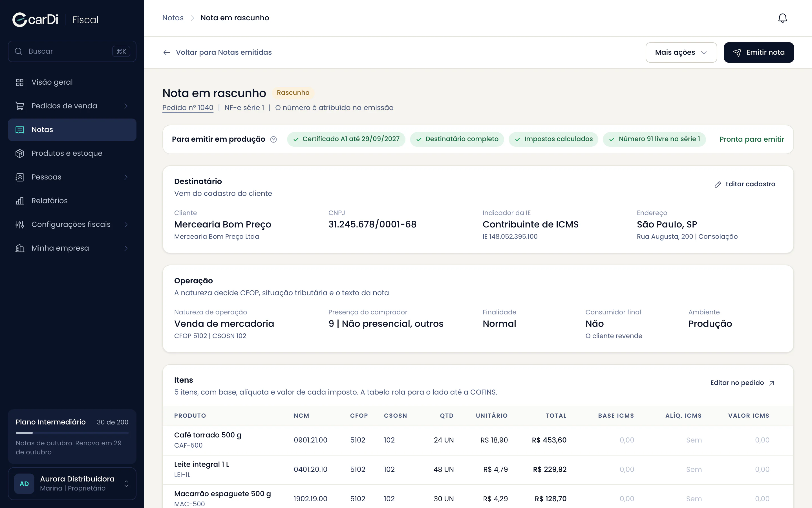Image resolution: width=812 pixels, height=508 pixels.
Task: Click the magnifier icon in search box
Action: click(19, 51)
